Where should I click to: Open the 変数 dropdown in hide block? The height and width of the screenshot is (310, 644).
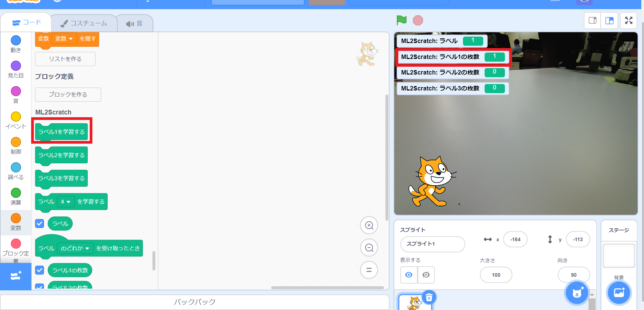point(64,39)
